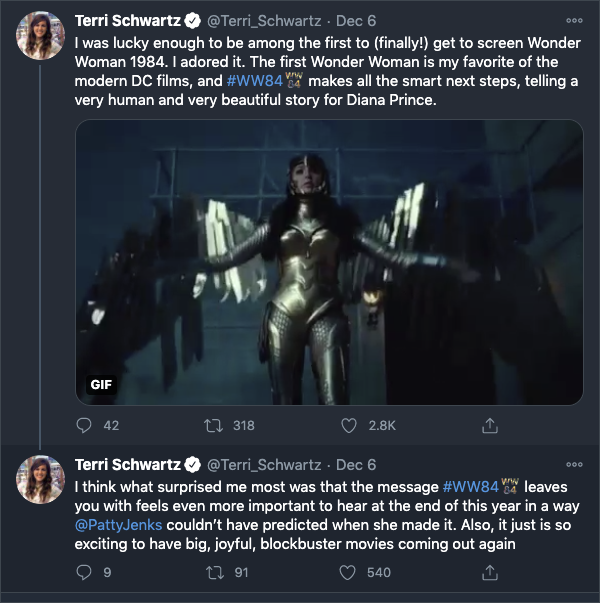
Task: Click the #WW84 hashtag in first tweet
Action: [x=255, y=81]
